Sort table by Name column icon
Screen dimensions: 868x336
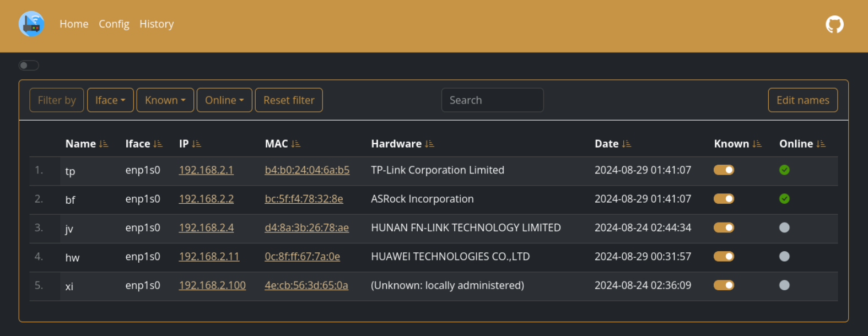[x=104, y=144]
